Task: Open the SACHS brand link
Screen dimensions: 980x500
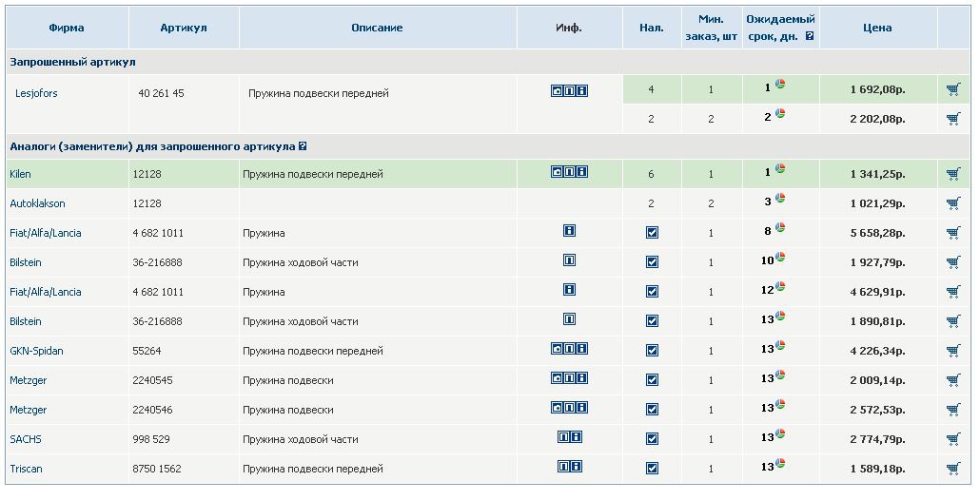Action: (x=26, y=439)
